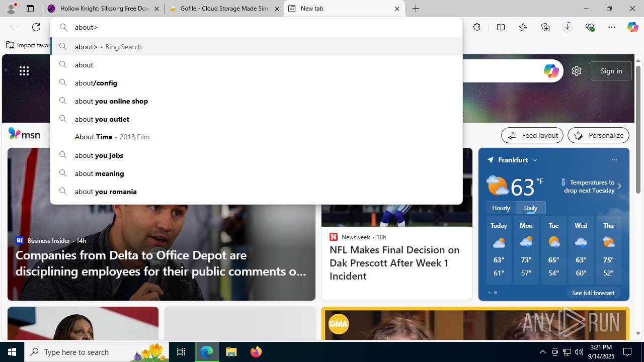The image size is (644, 362).
Task: Show hidden tray icons
Action: 542,352
